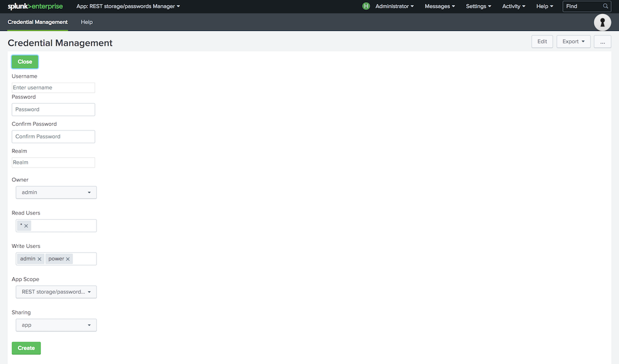Image resolution: width=619 pixels, height=364 pixels.
Task: Click the Read Users label
Action: tap(26, 213)
